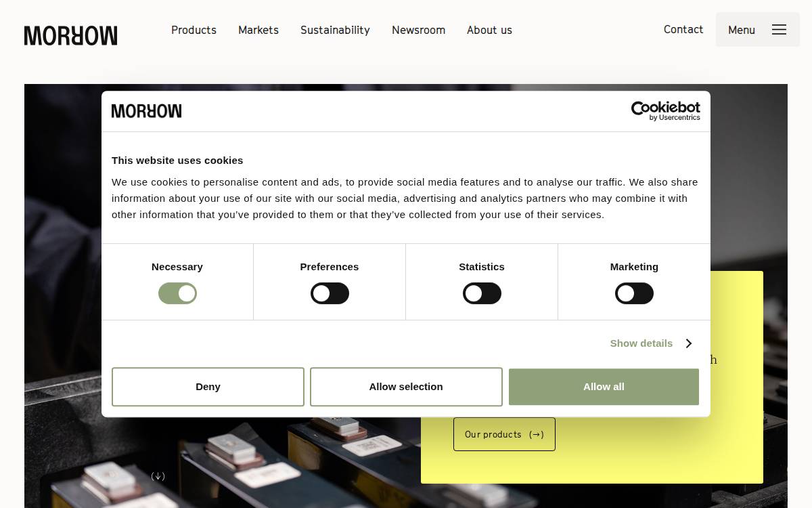
Task: Enable the Statistics cookies switch
Action: coord(482,293)
